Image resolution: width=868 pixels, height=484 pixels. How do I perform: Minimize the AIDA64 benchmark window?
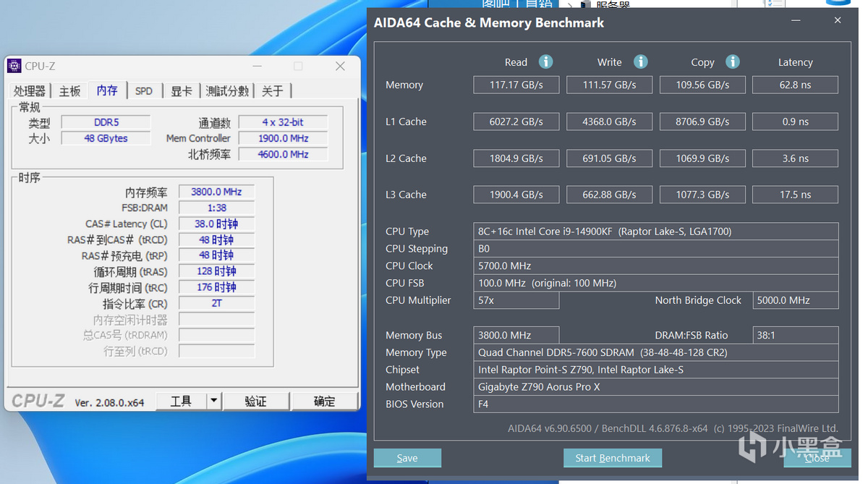[x=796, y=20]
